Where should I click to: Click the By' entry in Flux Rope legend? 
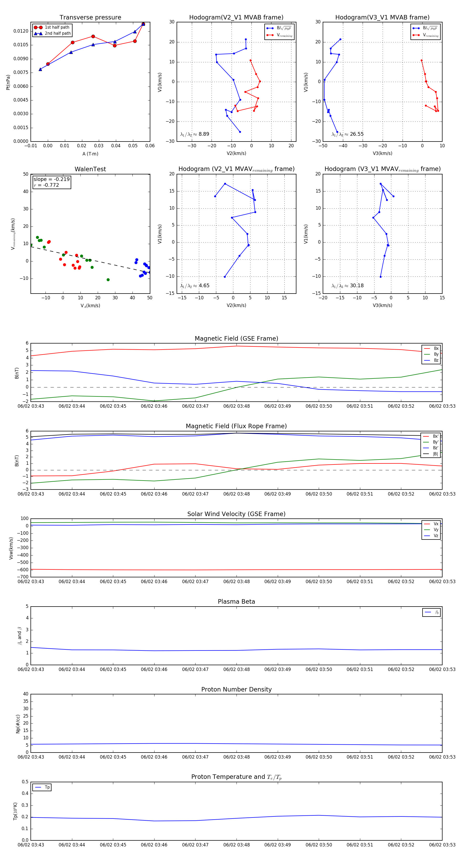pos(435,442)
